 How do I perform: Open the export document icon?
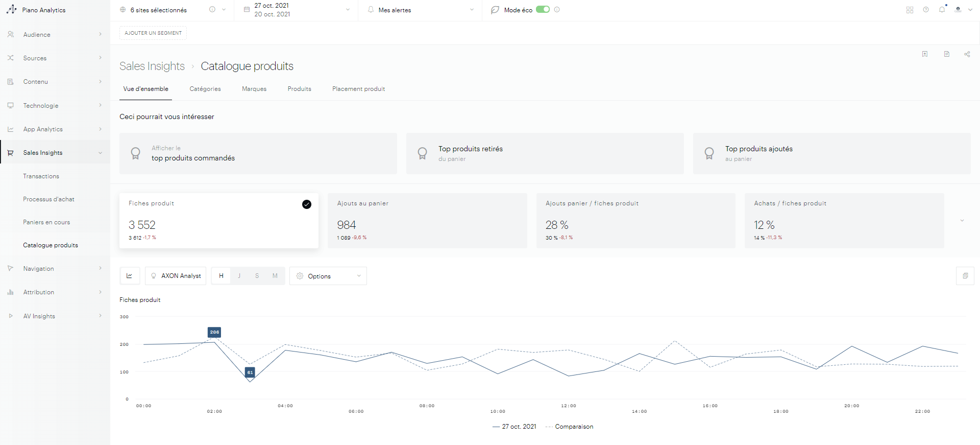click(x=946, y=54)
